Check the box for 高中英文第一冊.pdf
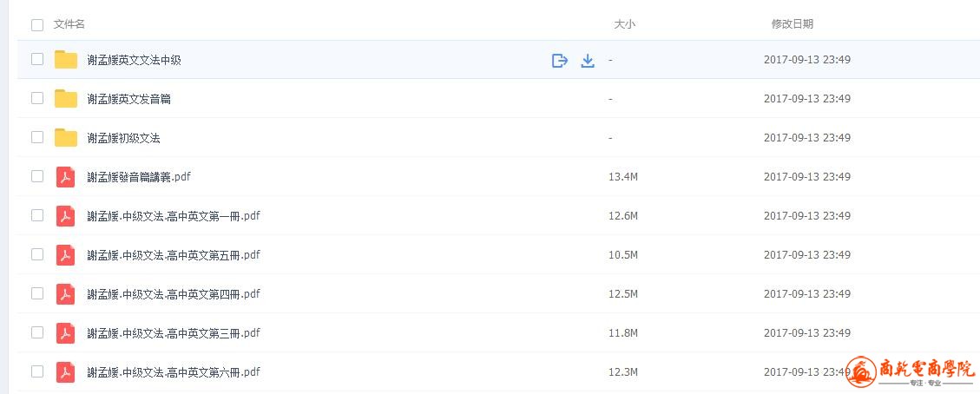The image size is (980, 394). pos(37,215)
